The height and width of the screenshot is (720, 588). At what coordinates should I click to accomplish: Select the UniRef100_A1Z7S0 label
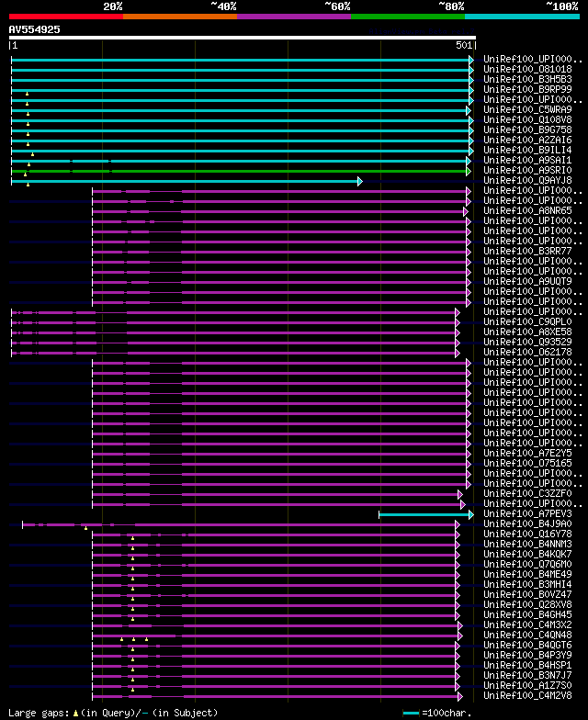click(527, 685)
